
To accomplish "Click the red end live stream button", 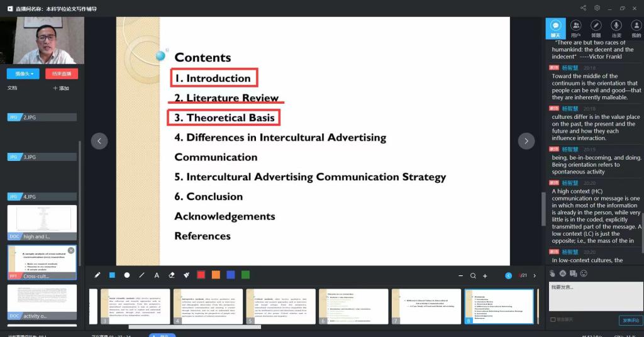I will pyautogui.click(x=62, y=74).
